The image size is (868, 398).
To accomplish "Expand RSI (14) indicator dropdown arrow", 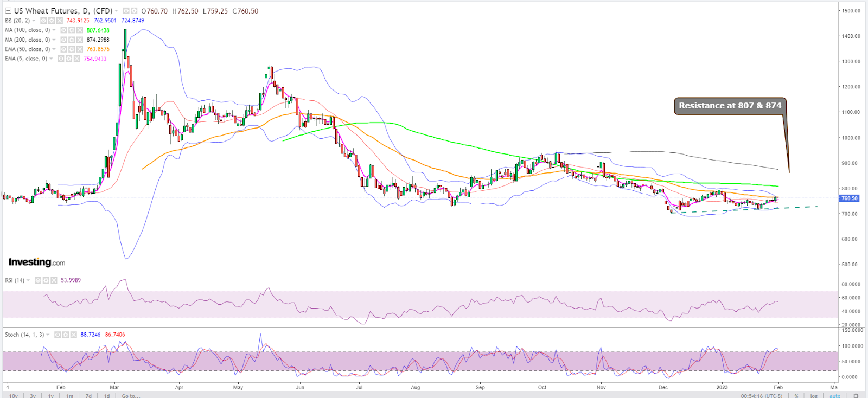I will [x=28, y=280].
